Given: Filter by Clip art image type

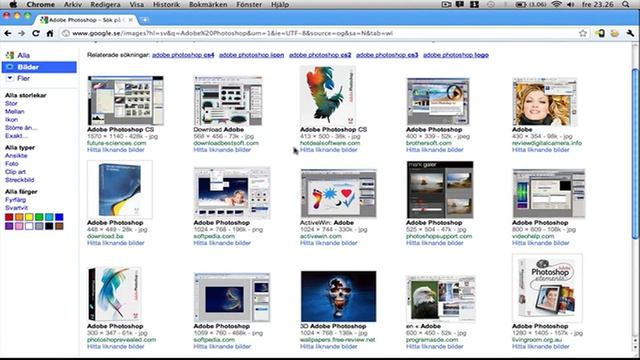Looking at the screenshot, I should pos(16,172).
